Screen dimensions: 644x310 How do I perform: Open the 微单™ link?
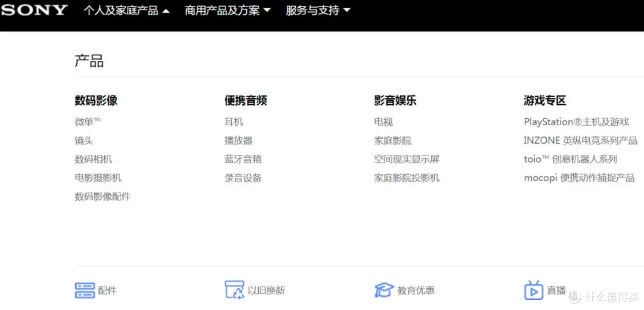[88, 122]
